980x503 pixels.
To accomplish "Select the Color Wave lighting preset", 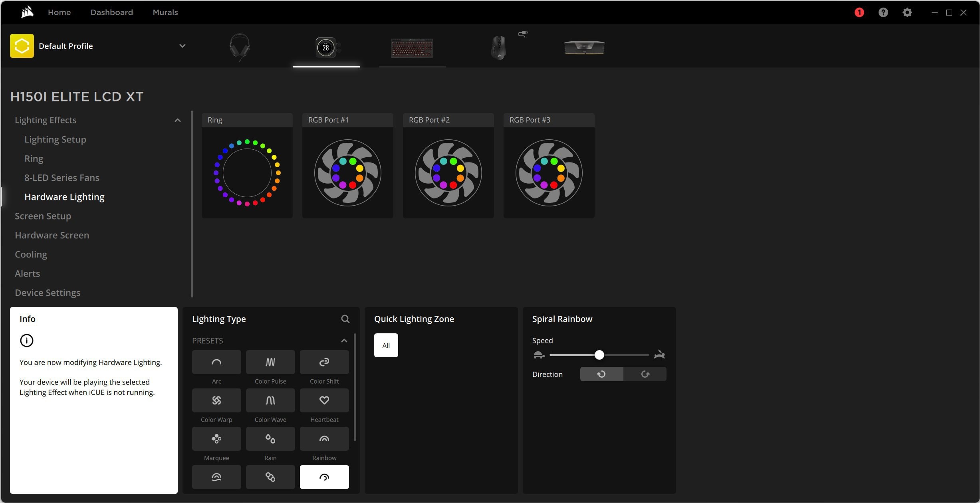I will (270, 400).
